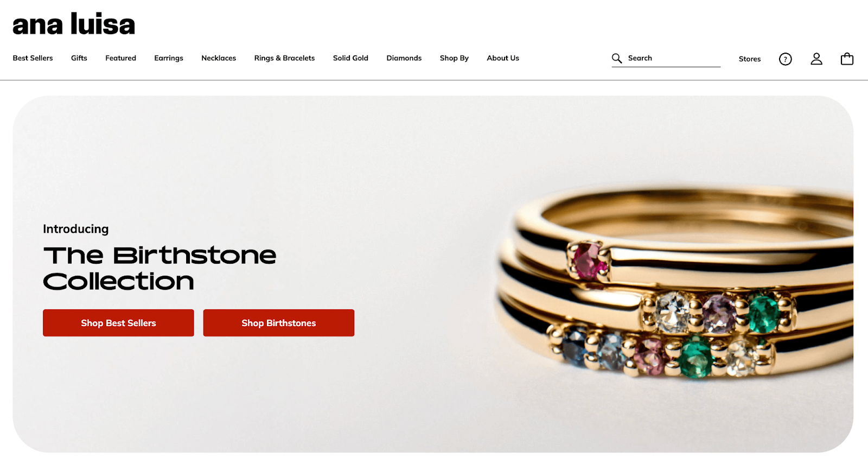Open the user account icon
Image resolution: width=868 pixels, height=458 pixels.
(x=816, y=59)
